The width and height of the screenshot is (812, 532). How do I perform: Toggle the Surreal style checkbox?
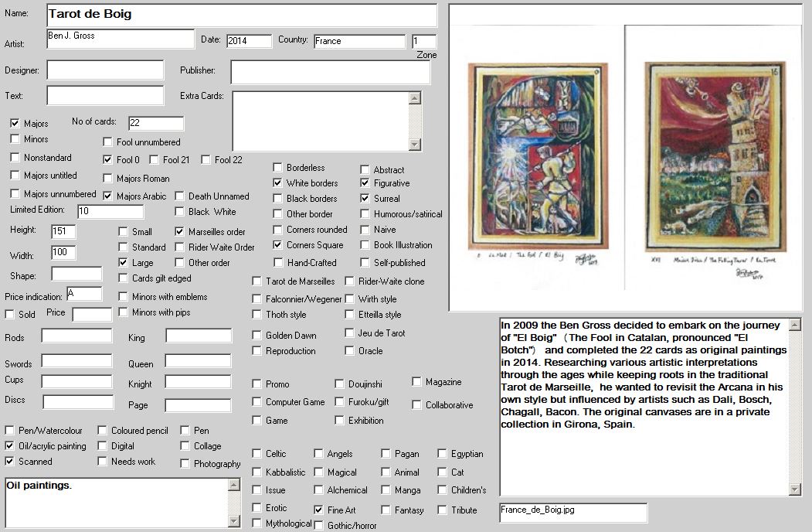tap(365, 199)
